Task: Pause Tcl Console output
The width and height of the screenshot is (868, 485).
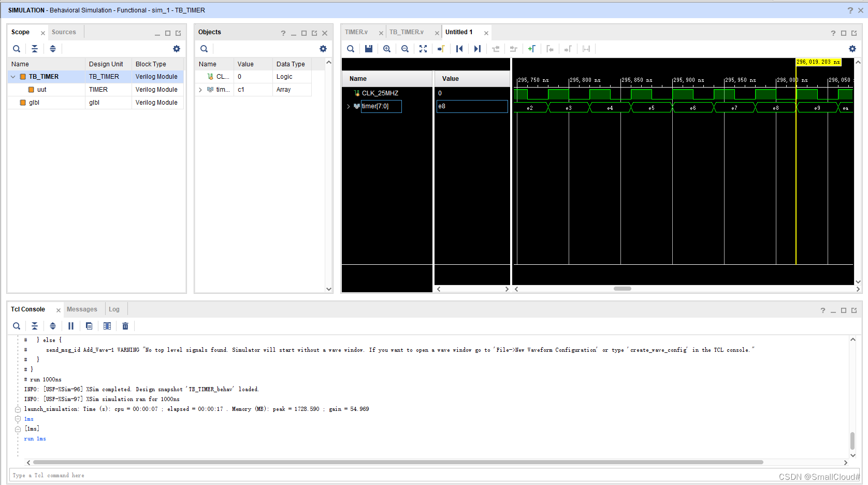Action: (x=71, y=326)
